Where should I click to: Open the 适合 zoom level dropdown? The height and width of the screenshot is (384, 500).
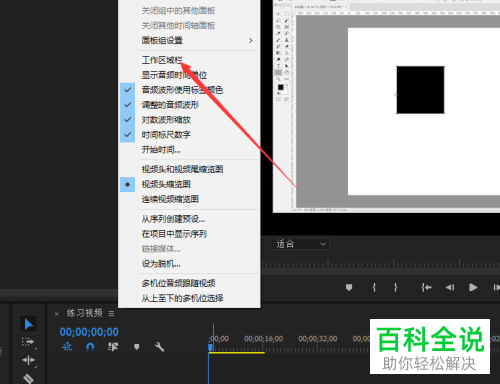point(300,244)
